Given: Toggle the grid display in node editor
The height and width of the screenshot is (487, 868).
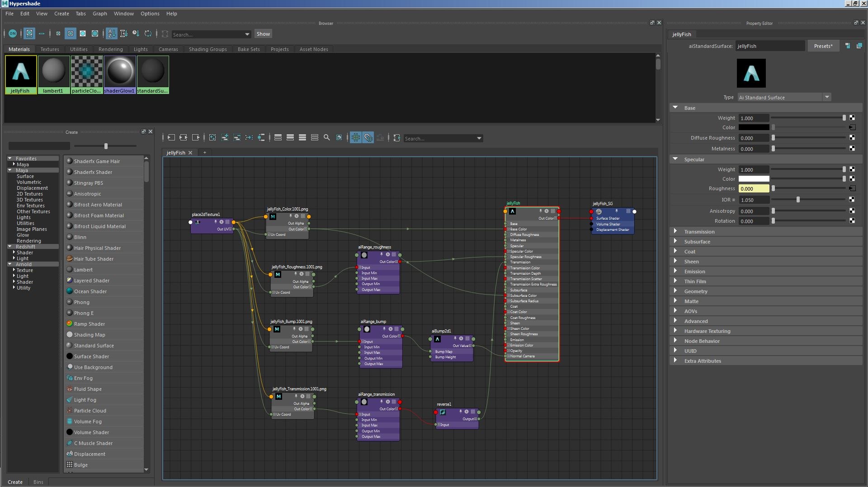Looking at the screenshot, I should 356,138.
